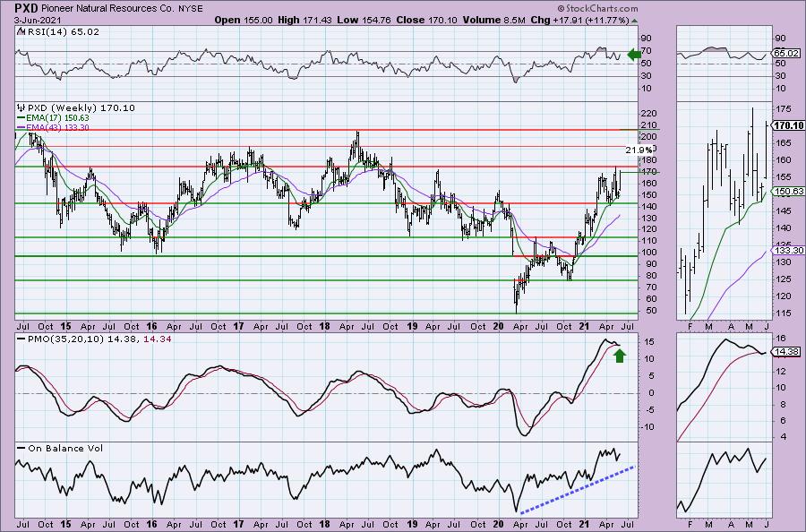Viewport: 806px width, 532px height.
Task: Click the 21.9% annotation label
Action: coord(639,150)
